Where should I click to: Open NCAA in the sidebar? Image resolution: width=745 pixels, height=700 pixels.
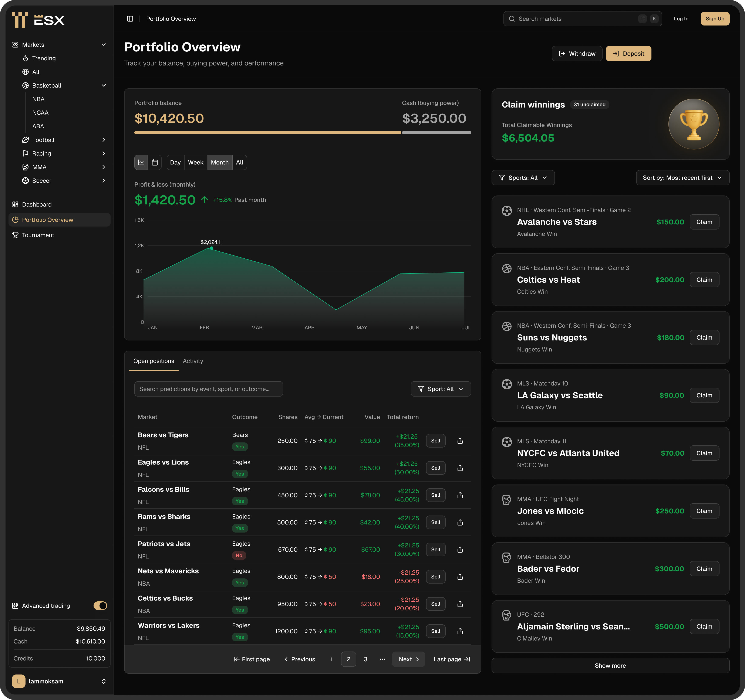pyautogui.click(x=40, y=113)
